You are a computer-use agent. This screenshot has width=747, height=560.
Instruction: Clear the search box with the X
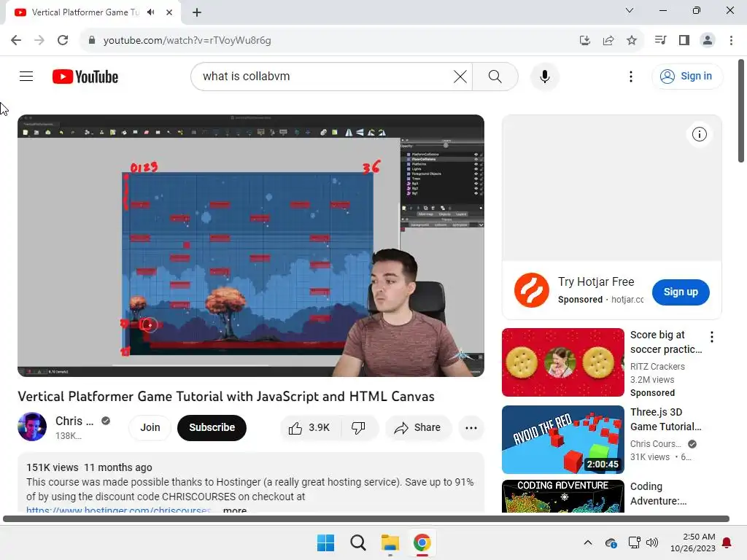460,76
